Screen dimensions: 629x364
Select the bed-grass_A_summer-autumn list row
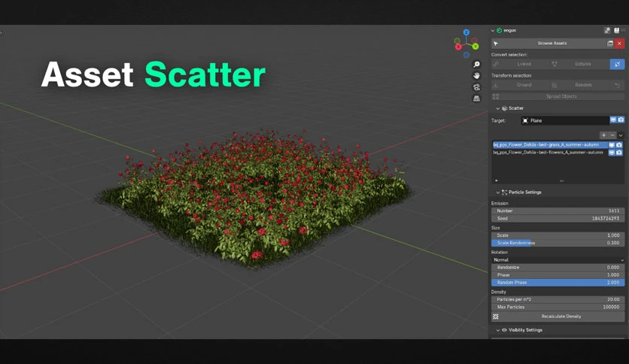click(551, 144)
